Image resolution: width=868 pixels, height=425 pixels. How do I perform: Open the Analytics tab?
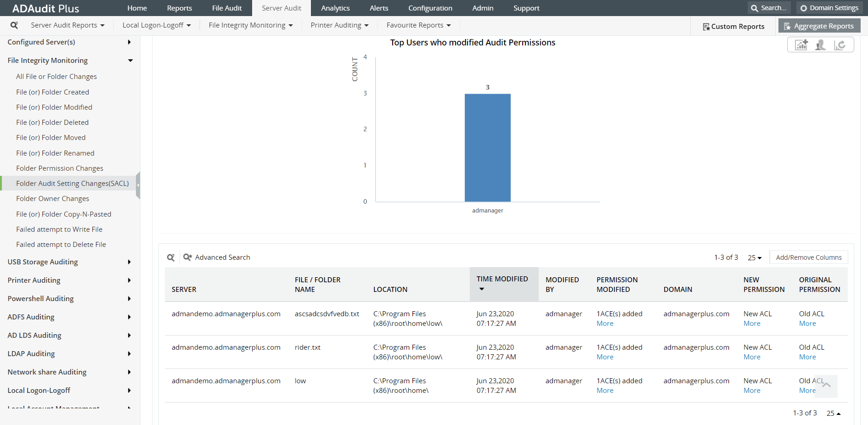point(335,8)
